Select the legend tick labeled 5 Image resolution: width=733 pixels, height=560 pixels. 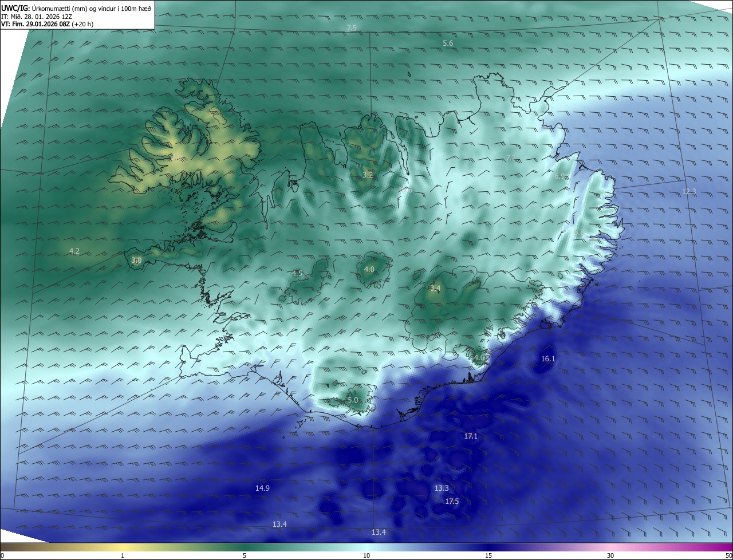click(245, 555)
